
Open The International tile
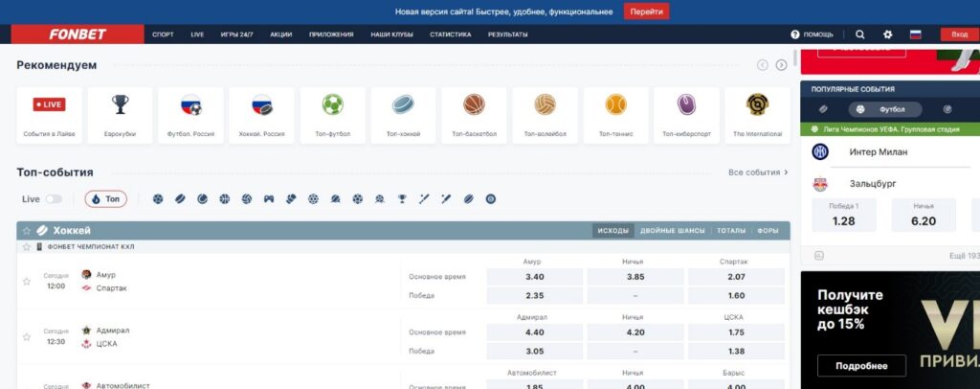coord(758,116)
